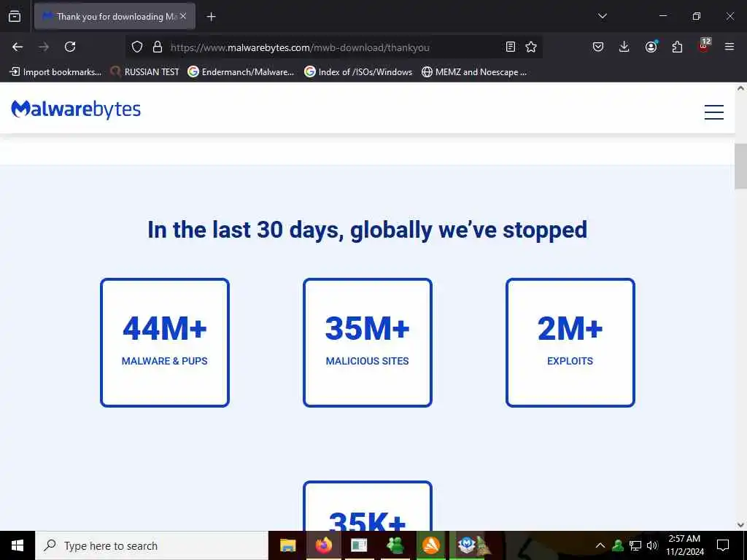This screenshot has width=747, height=560.
Task: Click the scrollbar up arrow
Action: pos(741,88)
